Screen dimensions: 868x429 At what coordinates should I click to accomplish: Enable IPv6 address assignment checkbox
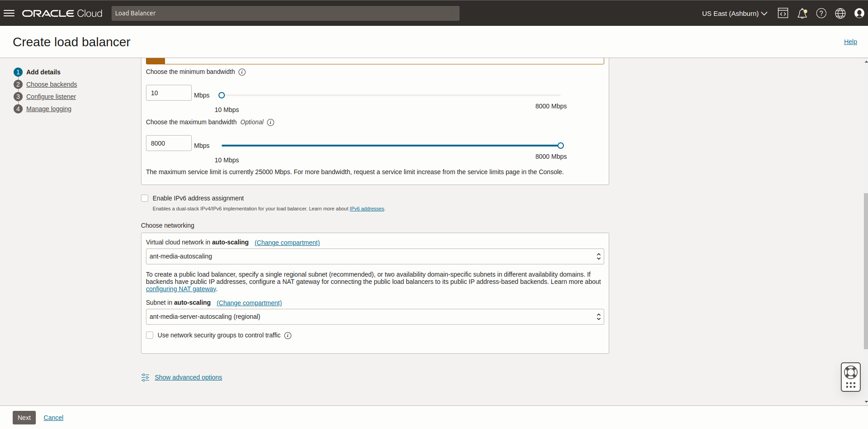[x=145, y=198]
